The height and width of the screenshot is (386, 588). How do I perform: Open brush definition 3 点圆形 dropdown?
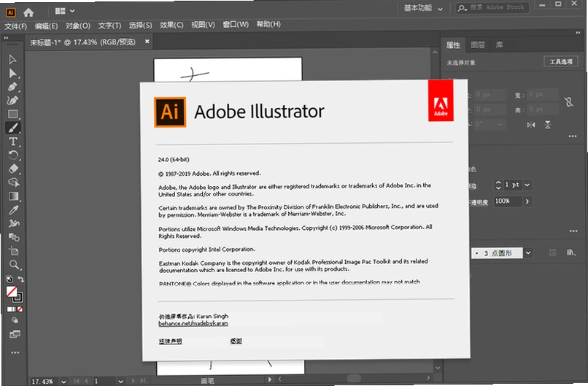tap(528, 253)
